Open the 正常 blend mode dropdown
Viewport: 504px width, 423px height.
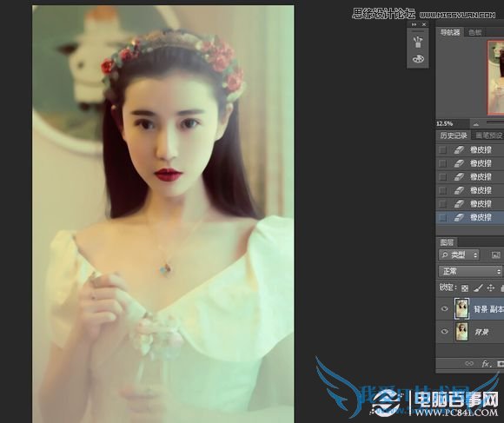coord(470,271)
